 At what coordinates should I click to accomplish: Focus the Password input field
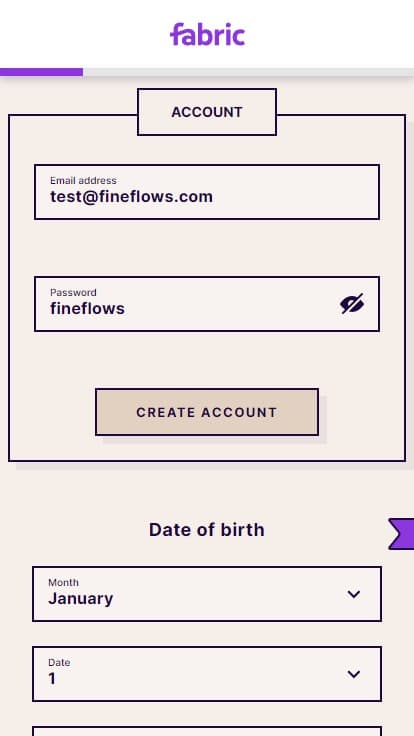coord(207,304)
